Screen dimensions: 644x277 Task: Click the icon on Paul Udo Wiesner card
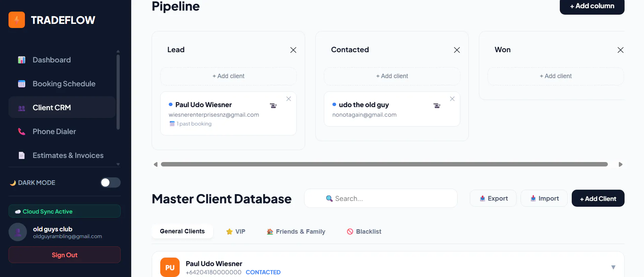click(273, 105)
